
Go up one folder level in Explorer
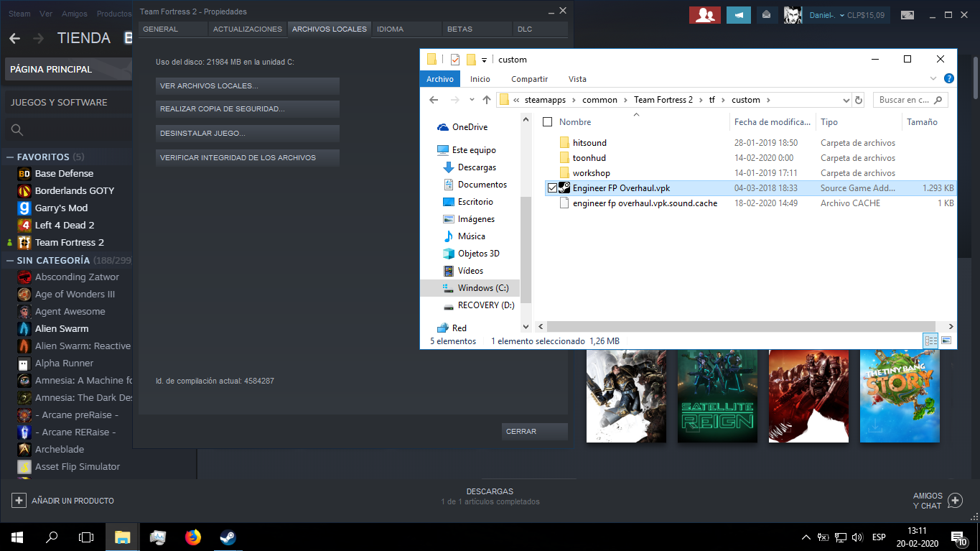click(x=487, y=100)
